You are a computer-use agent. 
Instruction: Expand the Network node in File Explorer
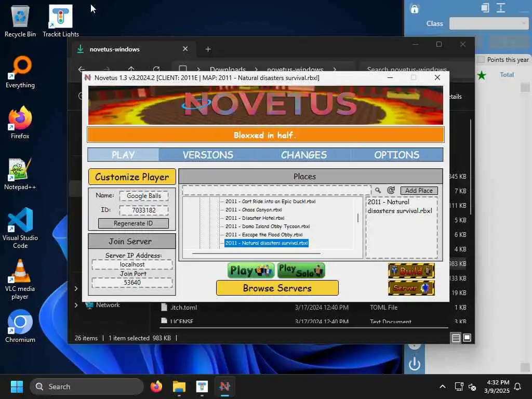tap(76, 305)
